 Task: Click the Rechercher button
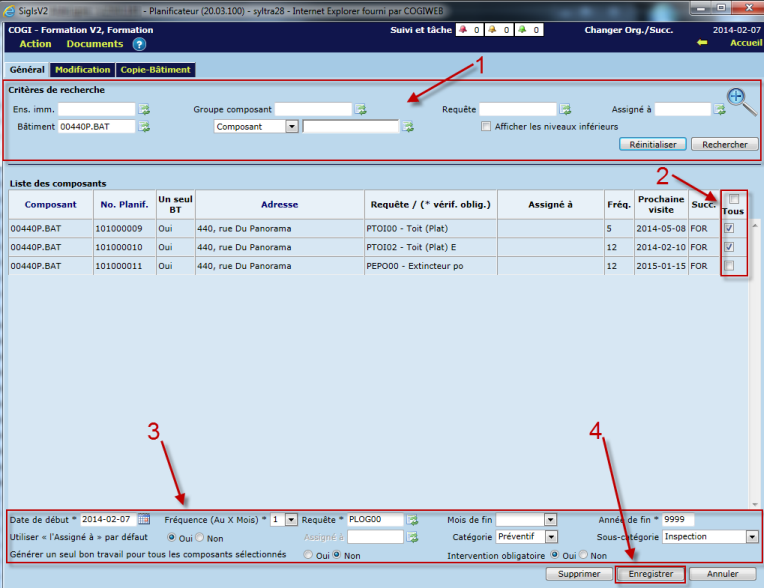pos(725,144)
